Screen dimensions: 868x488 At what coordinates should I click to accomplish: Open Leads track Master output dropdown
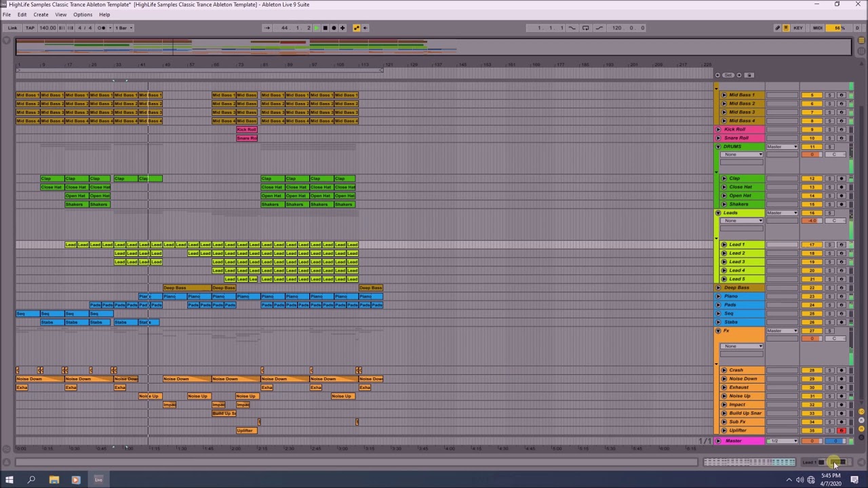[783, 213]
